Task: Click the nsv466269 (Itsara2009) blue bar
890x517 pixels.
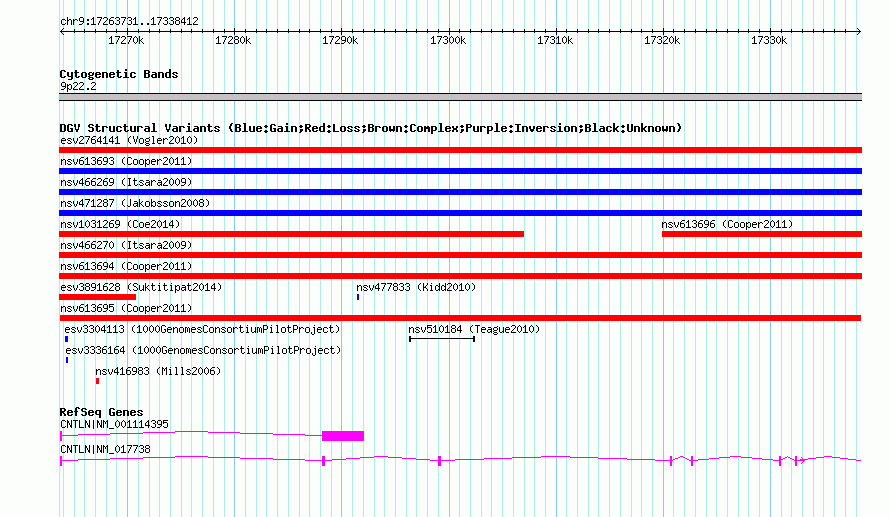Action: pyautogui.click(x=460, y=192)
